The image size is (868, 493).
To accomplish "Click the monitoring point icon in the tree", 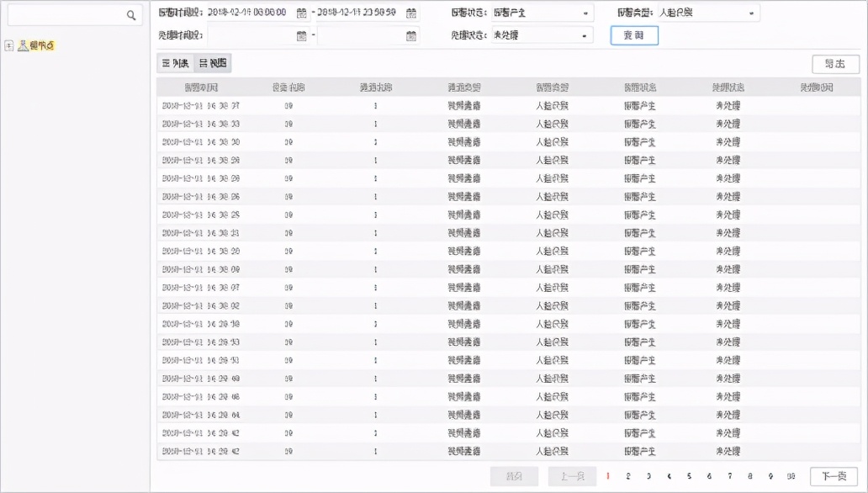I will click(x=24, y=45).
